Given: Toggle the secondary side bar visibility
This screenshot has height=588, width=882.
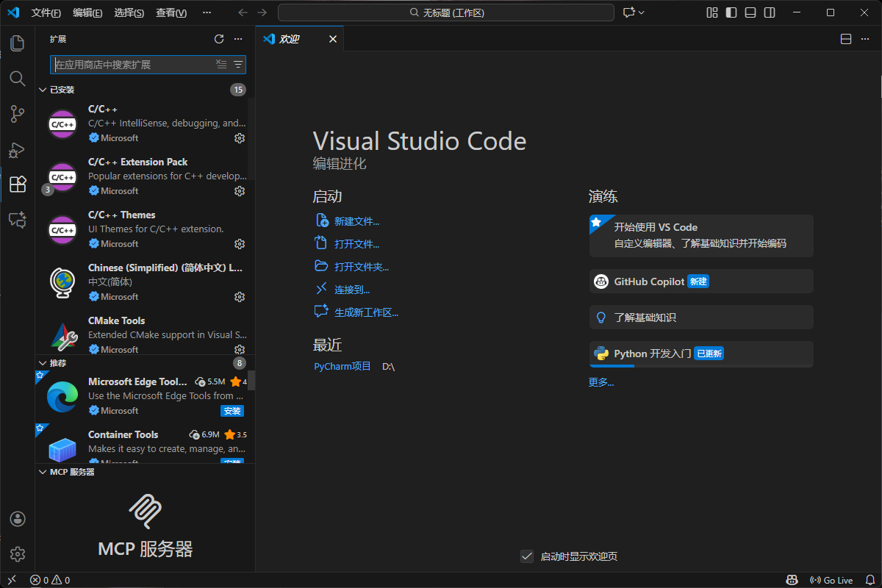Looking at the screenshot, I should [770, 12].
